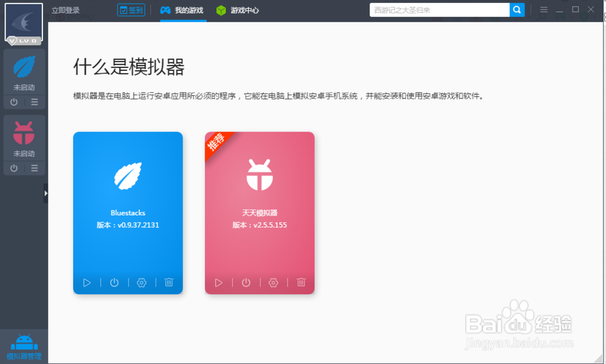The height and width of the screenshot is (364, 606).
Task: Open the sidebar Bluestacks list menu
Action: coord(35,102)
